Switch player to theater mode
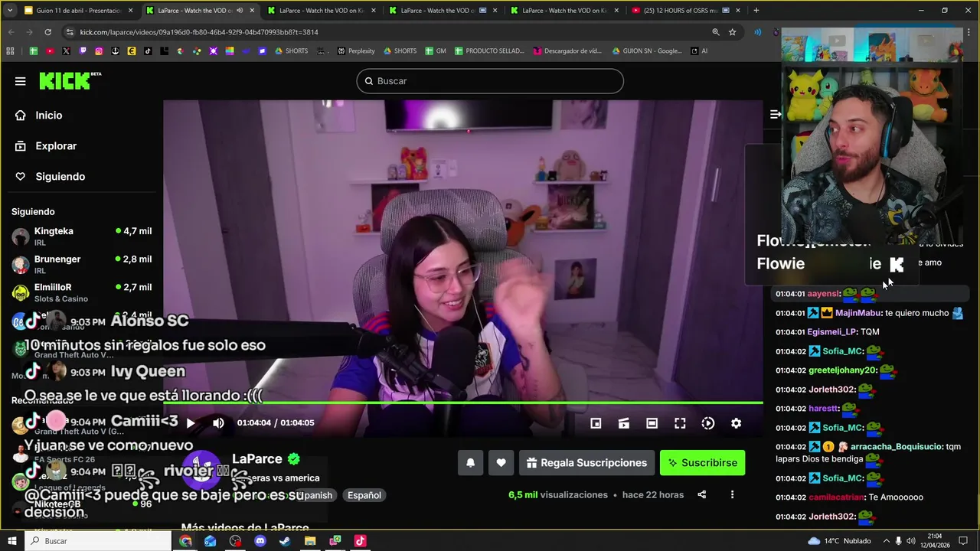This screenshot has height=551, width=980. 652,423
